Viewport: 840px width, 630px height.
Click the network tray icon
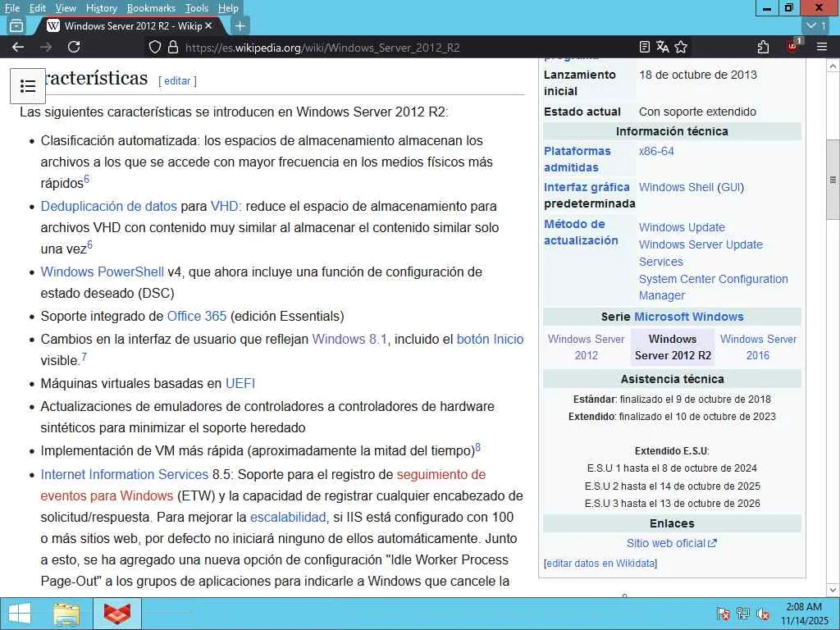pyautogui.click(x=743, y=614)
